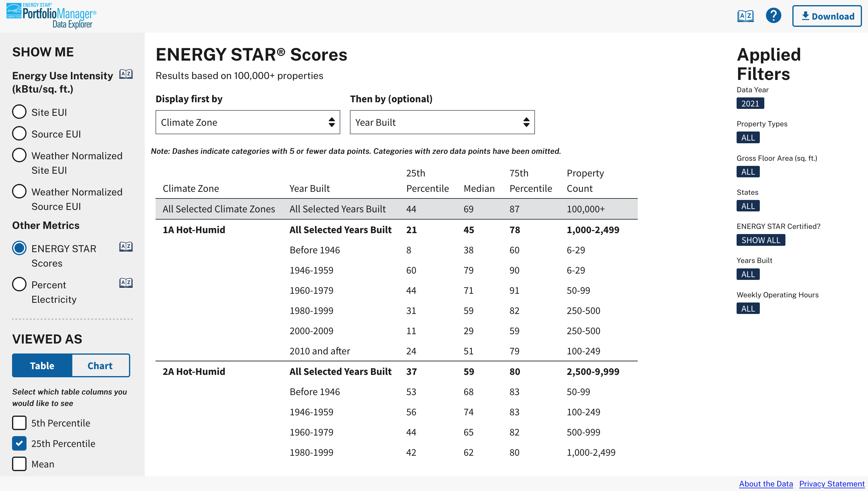868x491 pixels.
Task: Select the Chart view toggle
Action: (99, 365)
